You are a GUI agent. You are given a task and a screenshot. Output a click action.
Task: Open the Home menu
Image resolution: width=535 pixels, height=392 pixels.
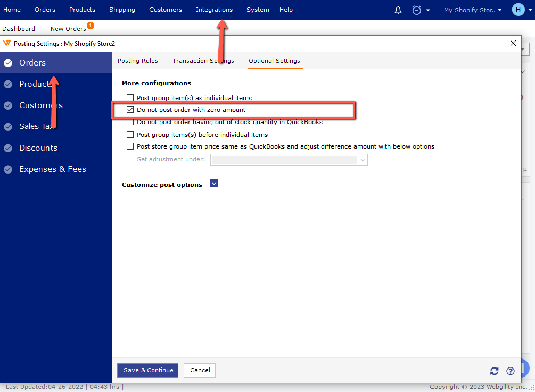point(12,10)
